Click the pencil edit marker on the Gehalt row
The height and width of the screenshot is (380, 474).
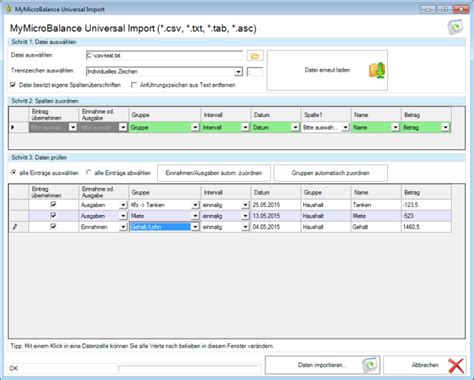[15, 227]
